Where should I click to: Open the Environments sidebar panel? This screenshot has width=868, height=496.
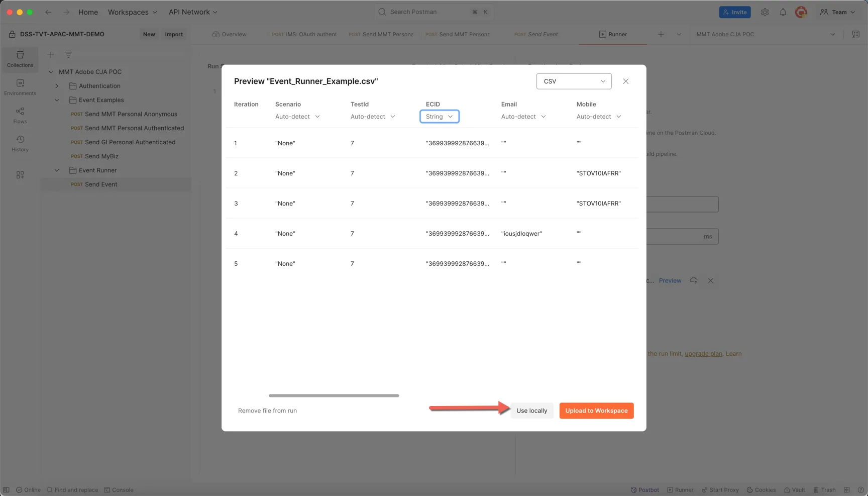pos(20,87)
